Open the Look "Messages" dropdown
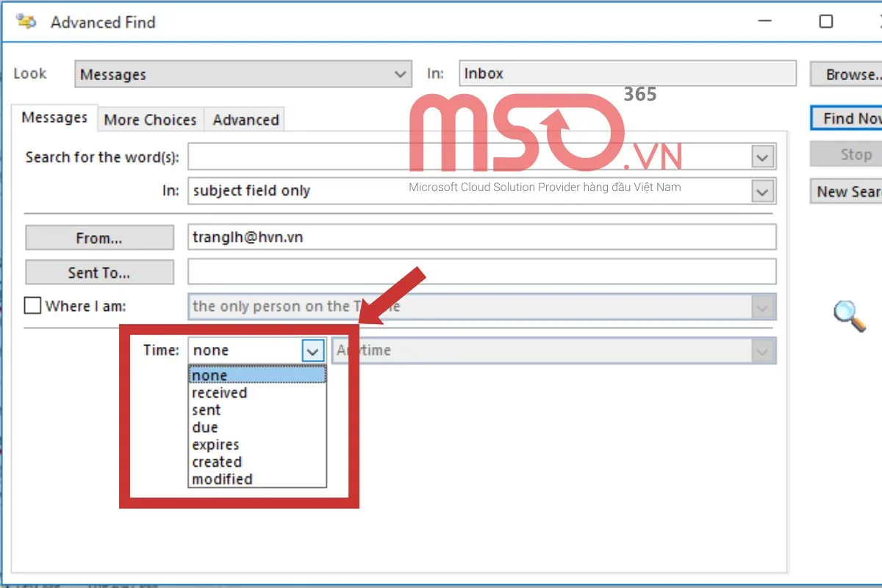This screenshot has width=882, height=588. (x=399, y=73)
